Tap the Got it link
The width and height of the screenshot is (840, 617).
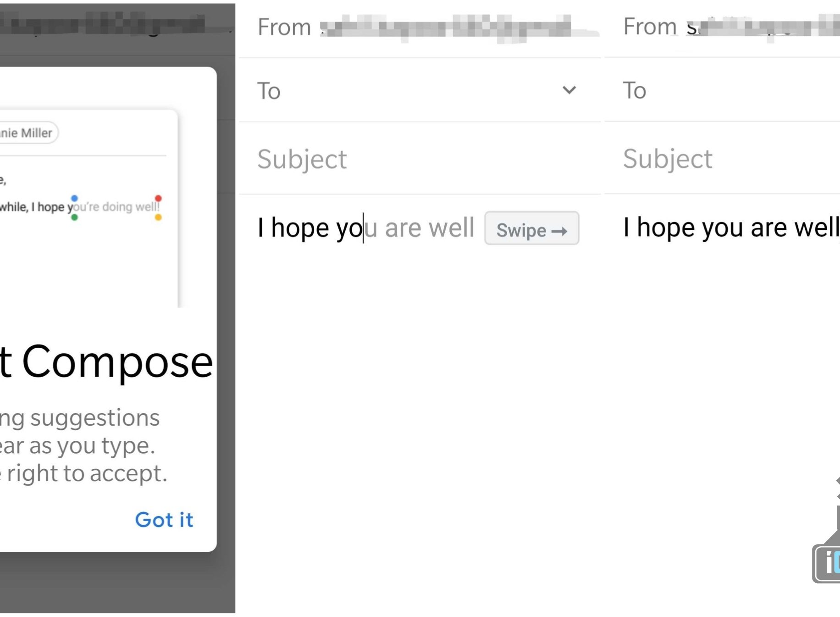[164, 520]
